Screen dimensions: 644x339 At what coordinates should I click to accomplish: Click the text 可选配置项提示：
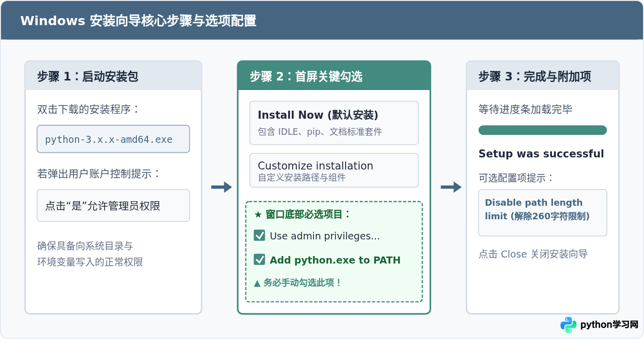(x=516, y=178)
